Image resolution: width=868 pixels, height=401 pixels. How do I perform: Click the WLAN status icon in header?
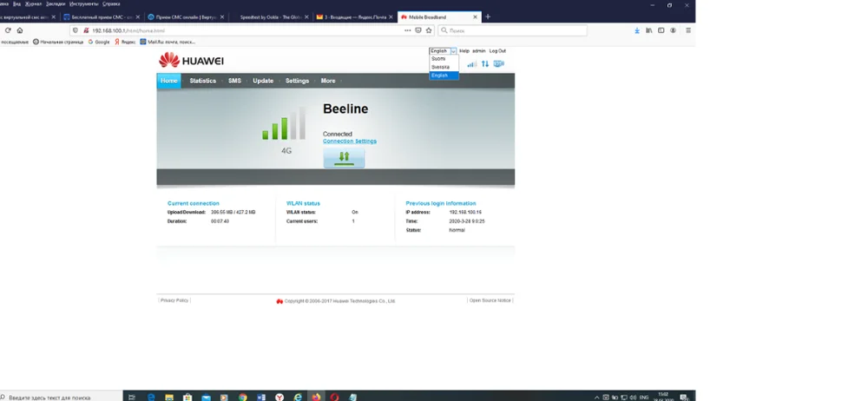click(x=499, y=63)
